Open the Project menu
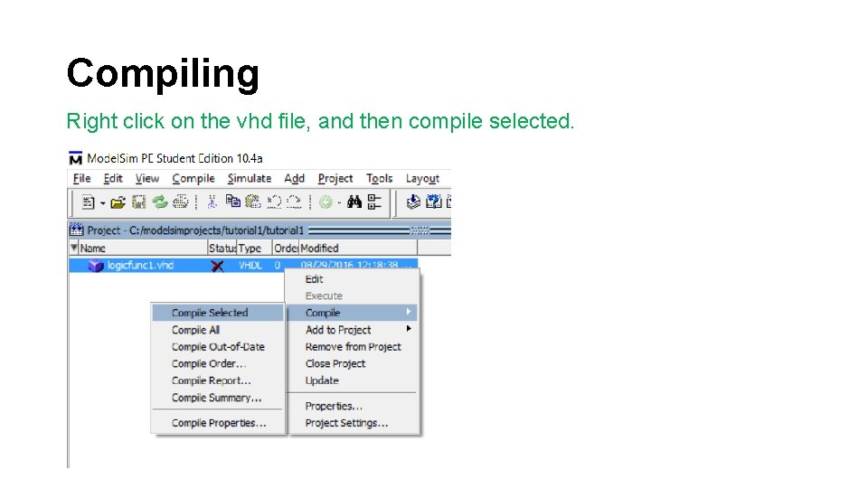 pyautogui.click(x=335, y=179)
